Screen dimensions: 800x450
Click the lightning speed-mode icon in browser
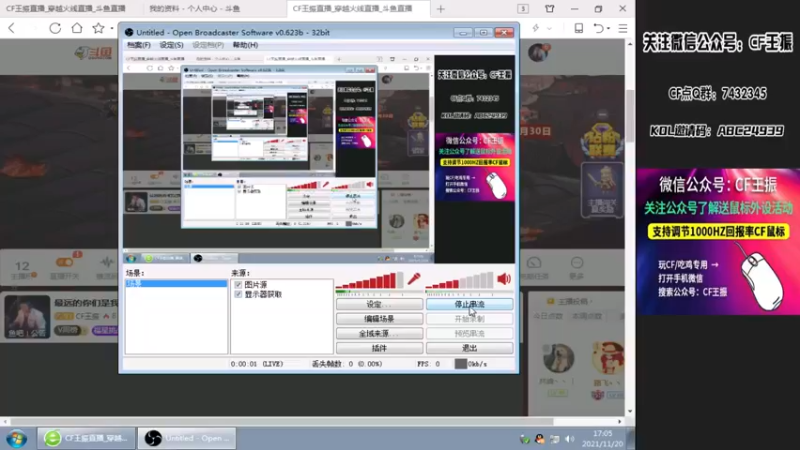click(536, 29)
